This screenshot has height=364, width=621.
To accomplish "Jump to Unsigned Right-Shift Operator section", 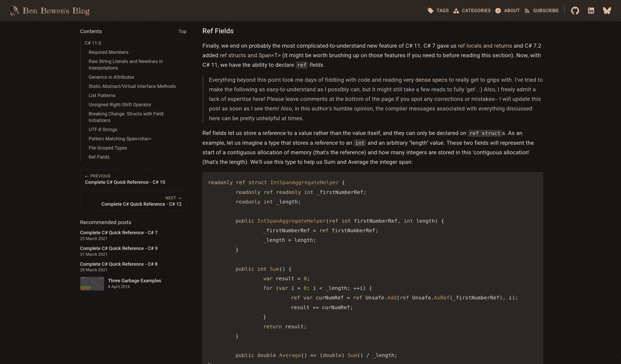I will pos(120,105).
